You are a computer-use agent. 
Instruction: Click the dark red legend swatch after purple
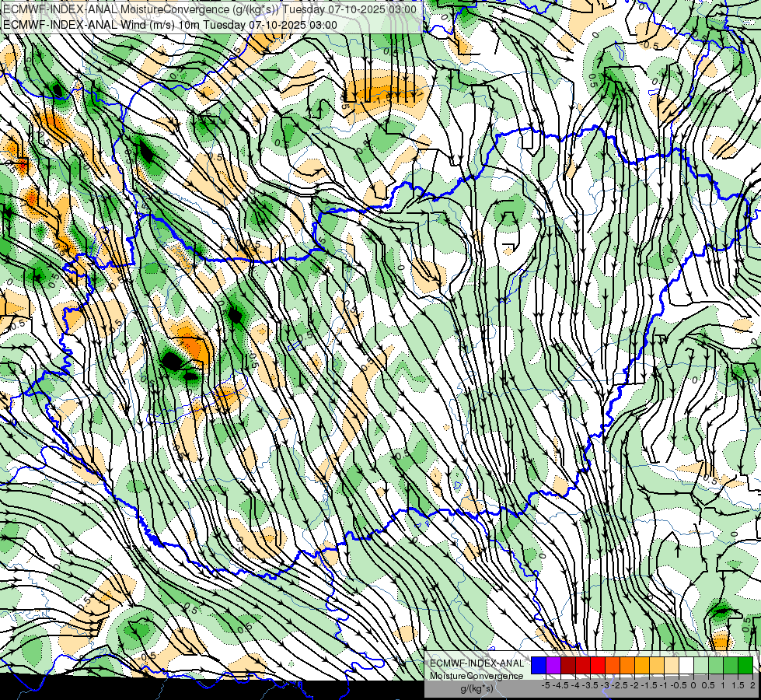pos(568,666)
